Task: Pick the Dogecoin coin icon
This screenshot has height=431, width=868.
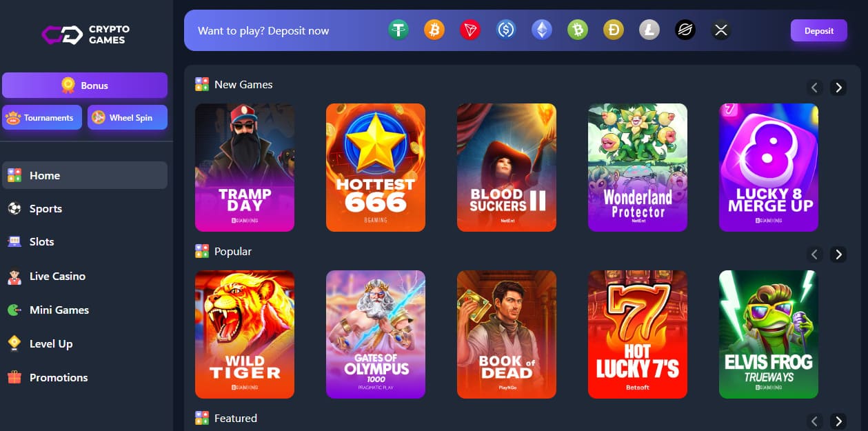Action: click(x=613, y=30)
